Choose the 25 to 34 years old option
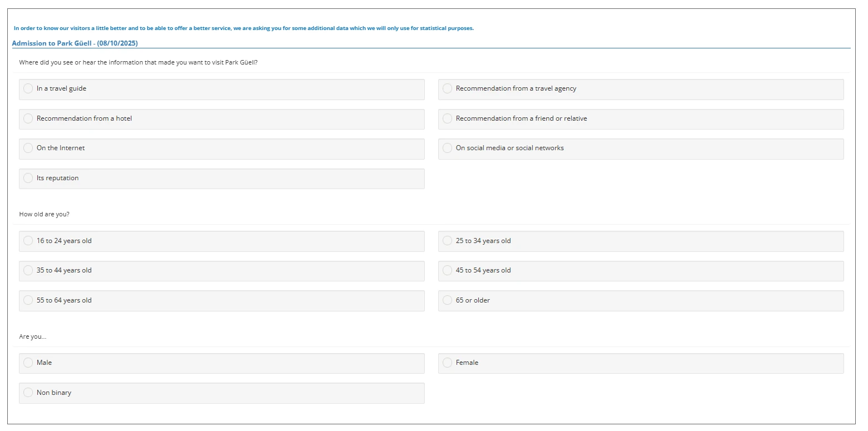868x431 pixels. coord(447,241)
